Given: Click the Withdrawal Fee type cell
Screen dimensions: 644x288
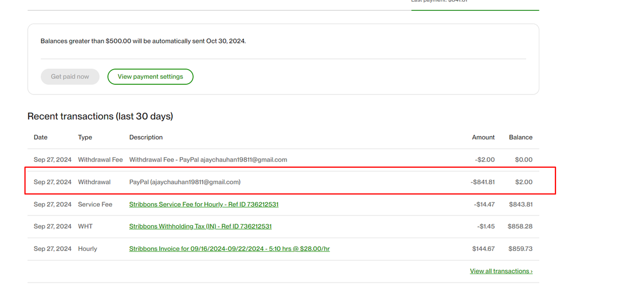Looking at the screenshot, I should pyautogui.click(x=100, y=160).
